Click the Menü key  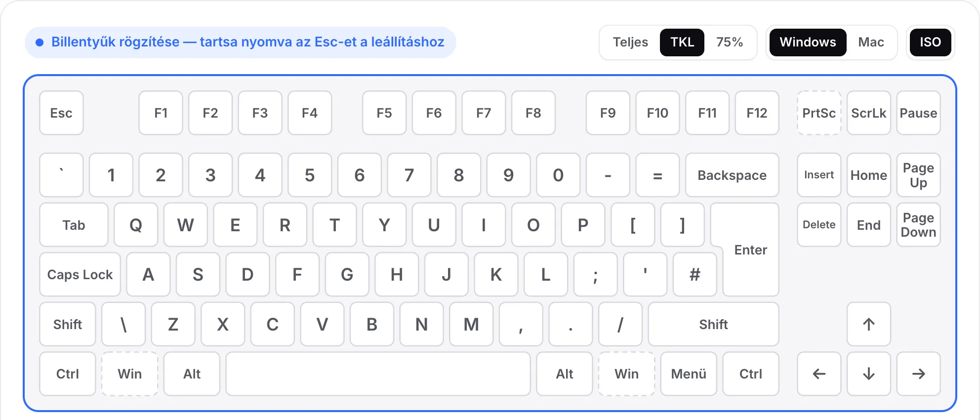coord(689,374)
